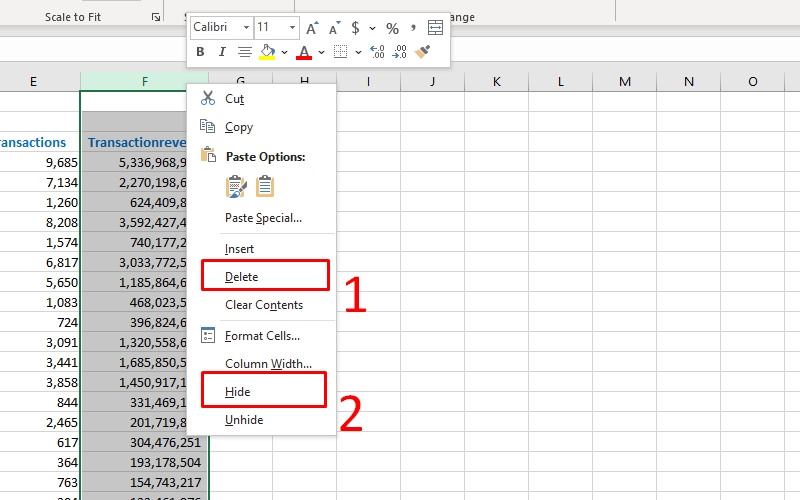Apply red Font Color
This screenshot has width=800, height=500.
point(304,52)
